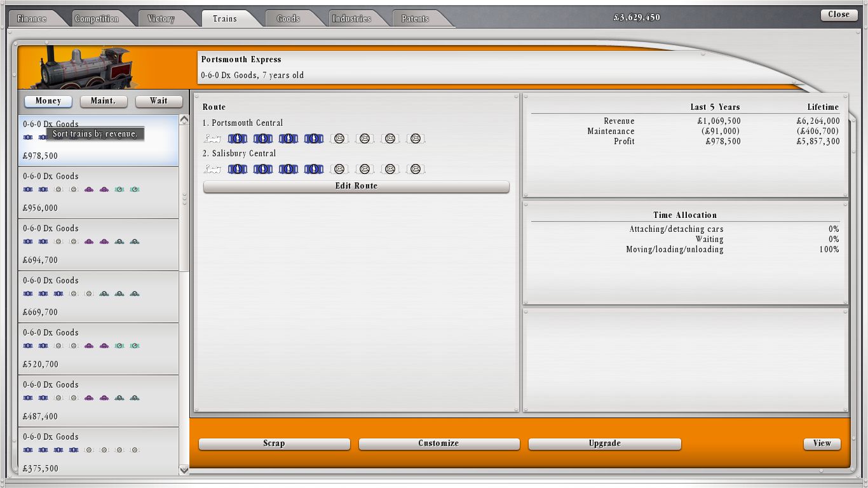Select last mail car at Salisbury Central
This screenshot has height=488, width=868.
(416, 169)
